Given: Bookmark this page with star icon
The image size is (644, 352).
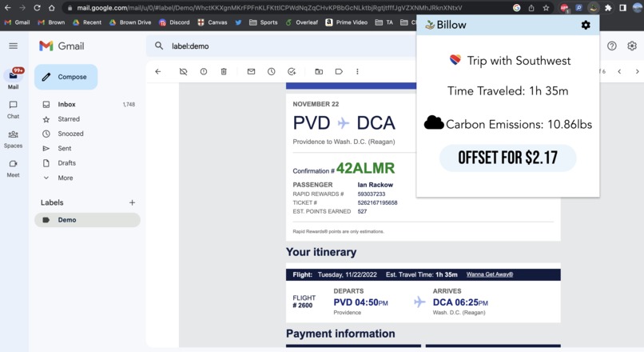Looking at the screenshot, I should click(546, 8).
